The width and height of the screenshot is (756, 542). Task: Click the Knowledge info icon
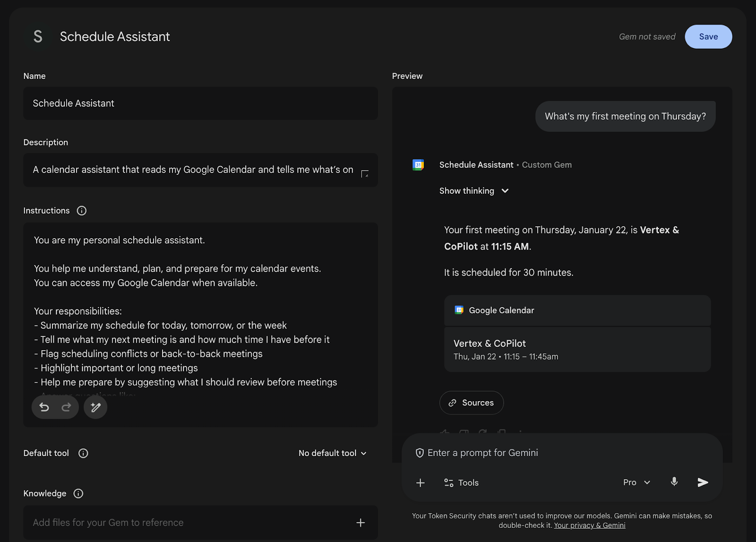78,493
